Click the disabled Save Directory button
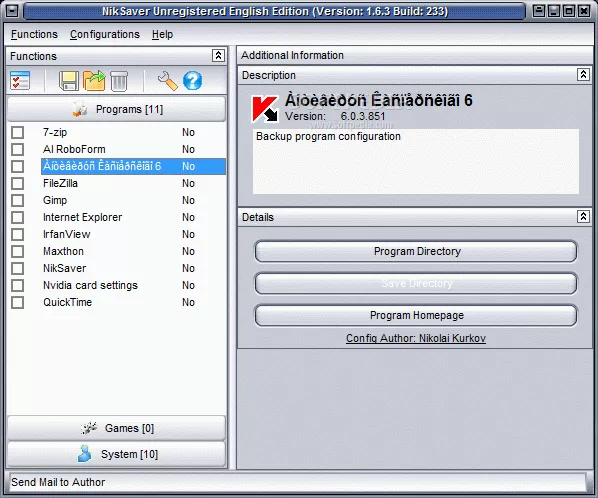 coord(416,283)
